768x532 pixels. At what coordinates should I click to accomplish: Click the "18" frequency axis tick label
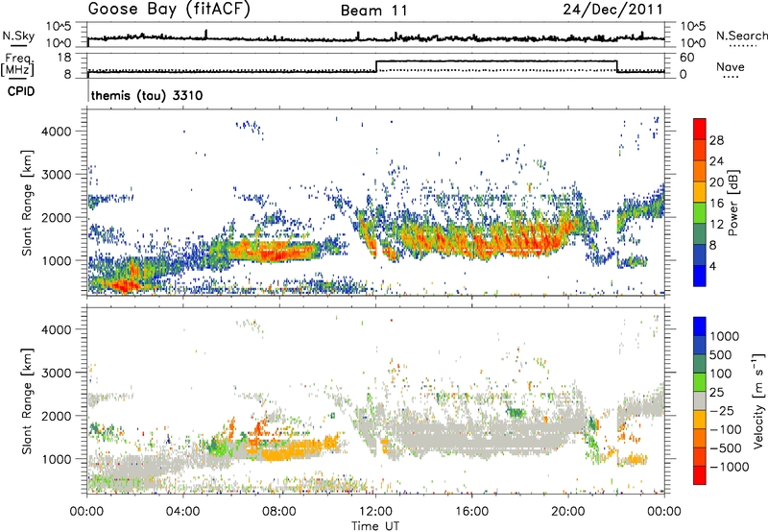click(x=64, y=58)
